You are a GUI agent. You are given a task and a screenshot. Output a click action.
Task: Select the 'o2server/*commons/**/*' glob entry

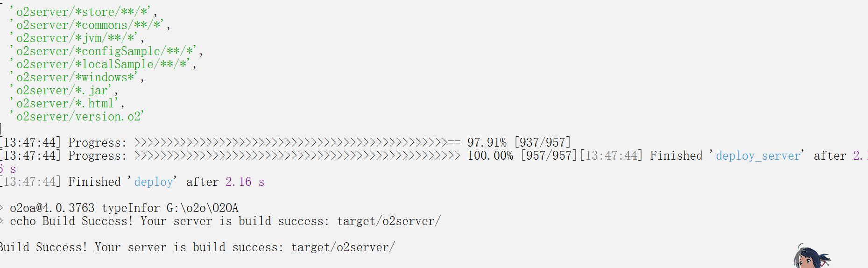point(90,25)
